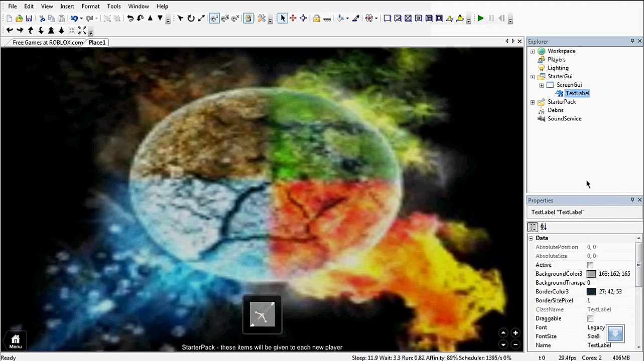Screen dimensions: 644x361
Task: Click the Lock tool padlock icon
Action: click(x=317, y=19)
